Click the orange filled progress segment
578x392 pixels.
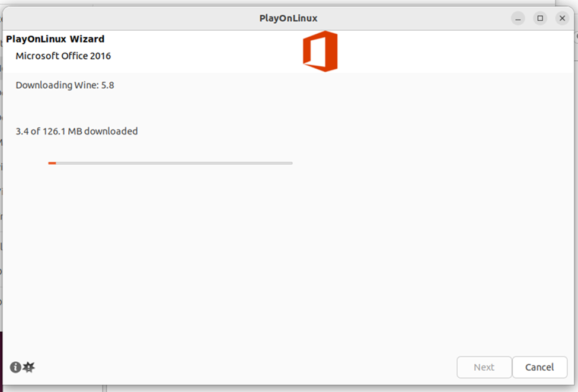pos(52,163)
